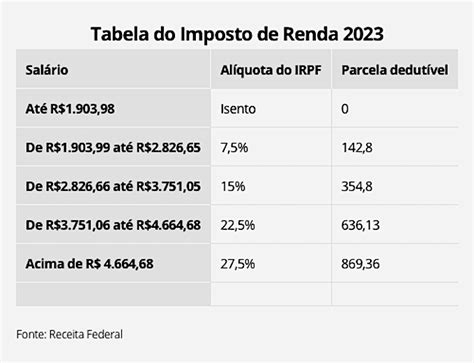This screenshot has height=363, width=474.
Task: Select the R$3.751,06 até R$4.664,68 row
Action: click(x=237, y=224)
